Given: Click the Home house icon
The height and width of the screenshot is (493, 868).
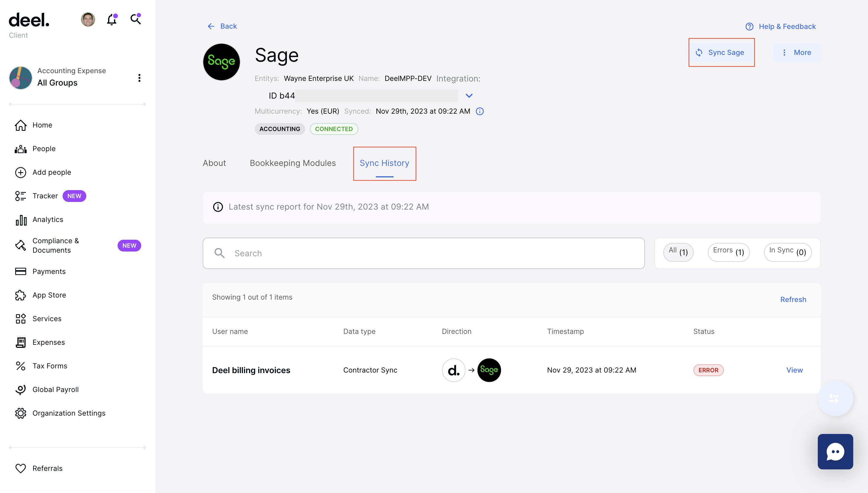Looking at the screenshot, I should [21, 125].
